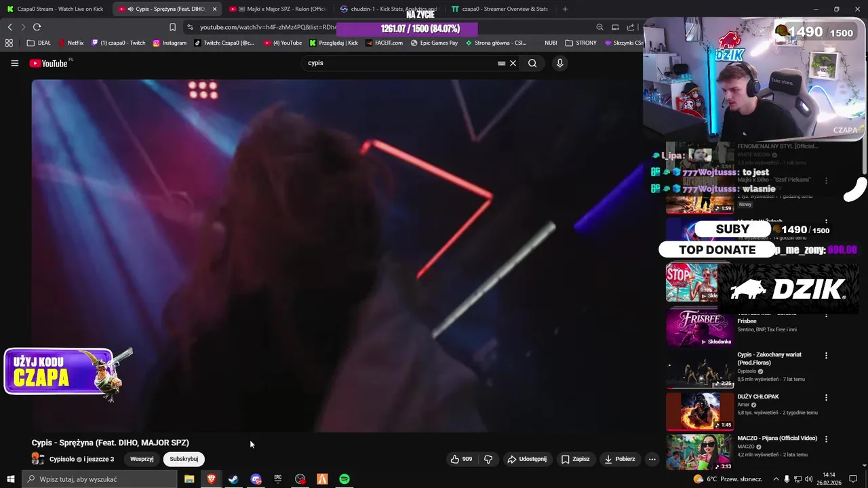Open 'Cypisolo i jeszcze 3' channel list
This screenshot has width=868, height=488.
pos(81,459)
